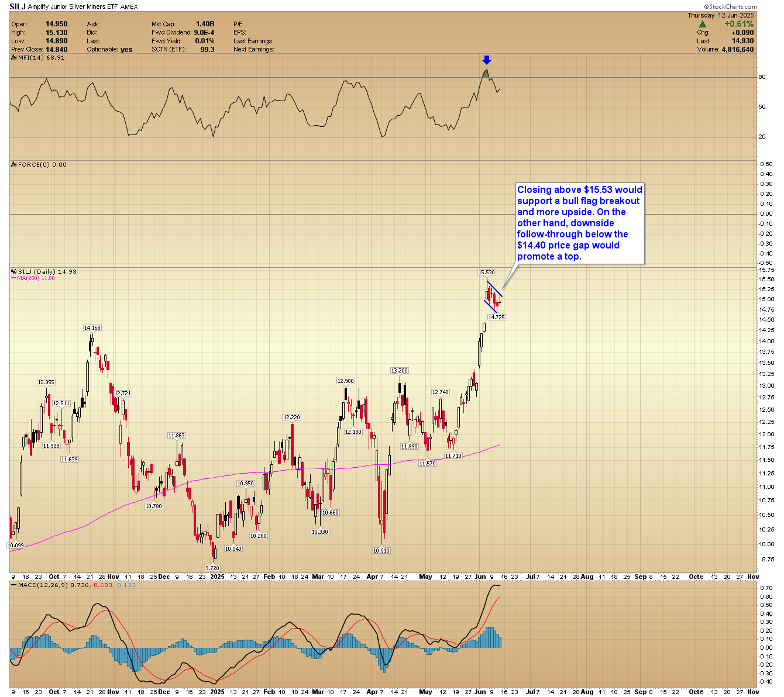The width and height of the screenshot is (784, 697).
Task: Click the 10.780 price label
Action: tap(154, 506)
